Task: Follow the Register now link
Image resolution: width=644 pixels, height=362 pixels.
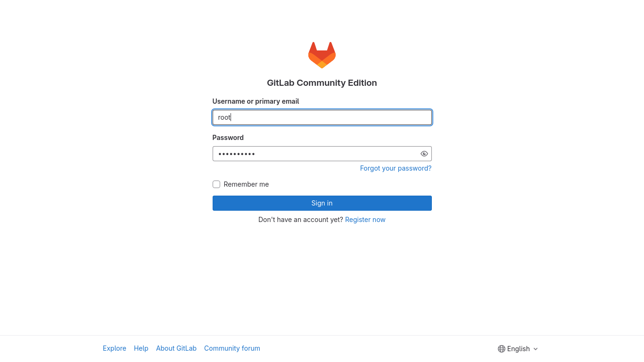Action: (x=365, y=220)
